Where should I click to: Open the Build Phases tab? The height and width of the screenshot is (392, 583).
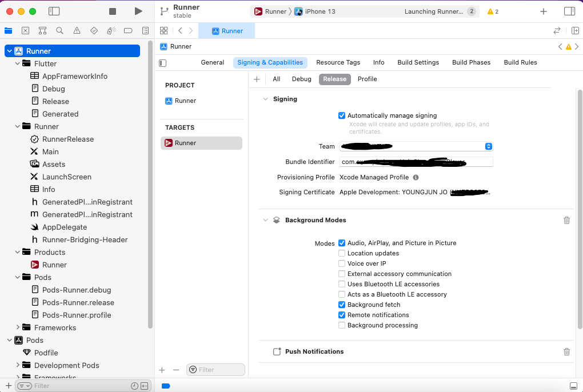(x=471, y=62)
